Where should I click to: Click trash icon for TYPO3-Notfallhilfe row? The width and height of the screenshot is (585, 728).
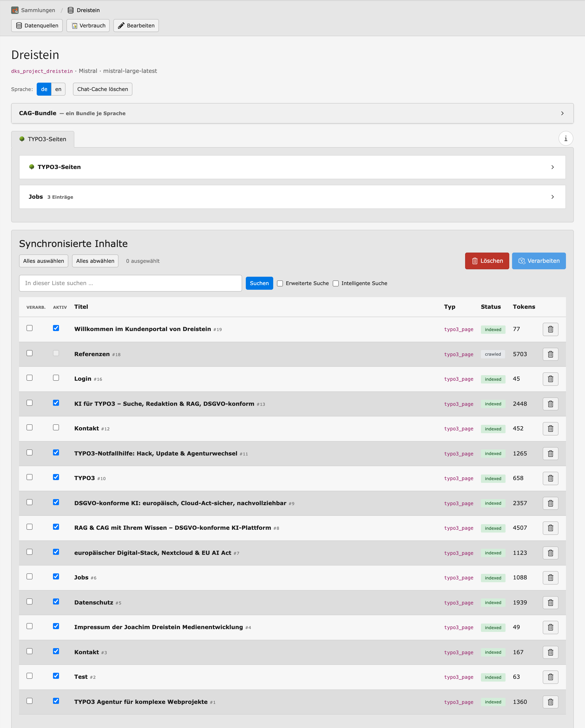click(550, 453)
